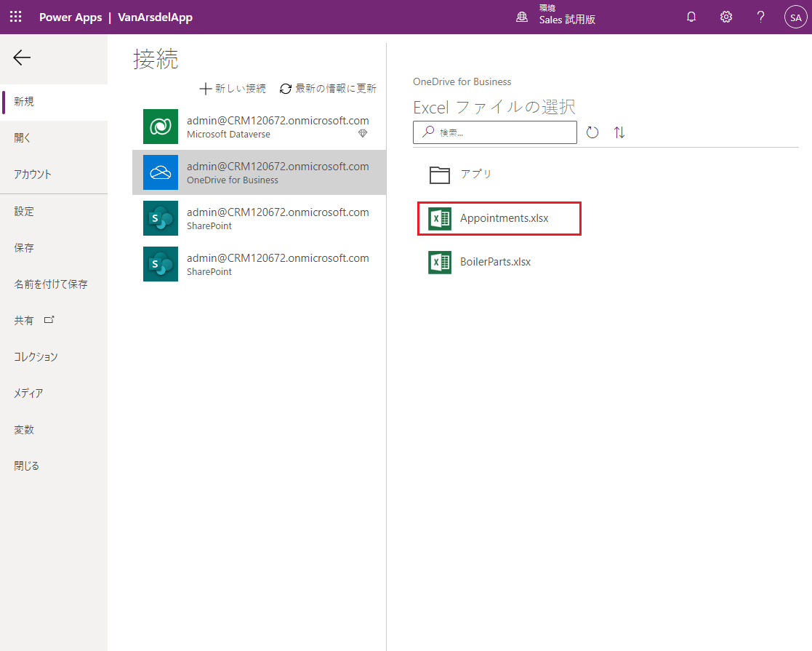This screenshot has height=651, width=812.
Task: Open the app launcher waffle icon
Action: coord(15,17)
